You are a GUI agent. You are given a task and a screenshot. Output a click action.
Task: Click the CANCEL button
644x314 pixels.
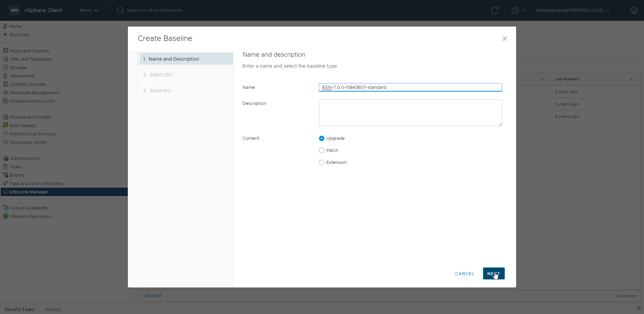(464, 274)
